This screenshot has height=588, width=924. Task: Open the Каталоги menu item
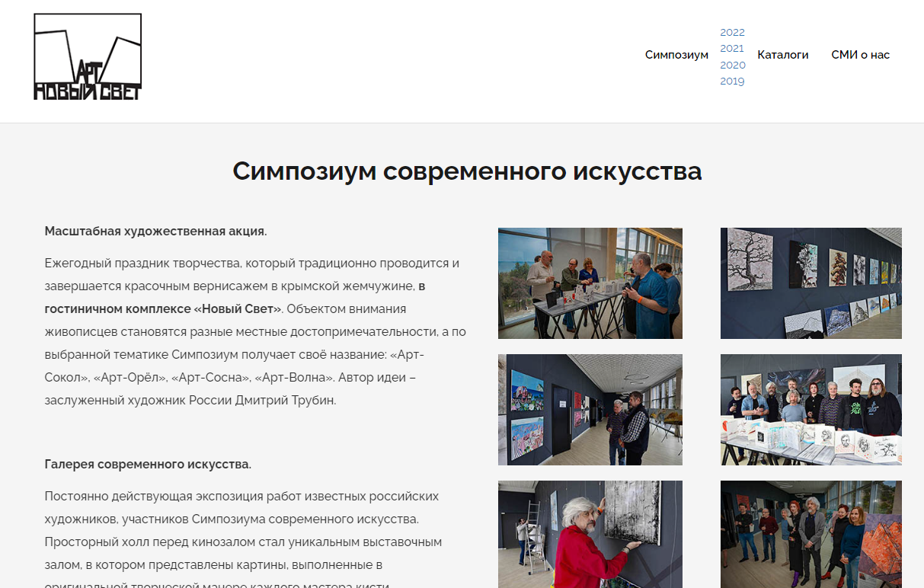click(x=782, y=55)
